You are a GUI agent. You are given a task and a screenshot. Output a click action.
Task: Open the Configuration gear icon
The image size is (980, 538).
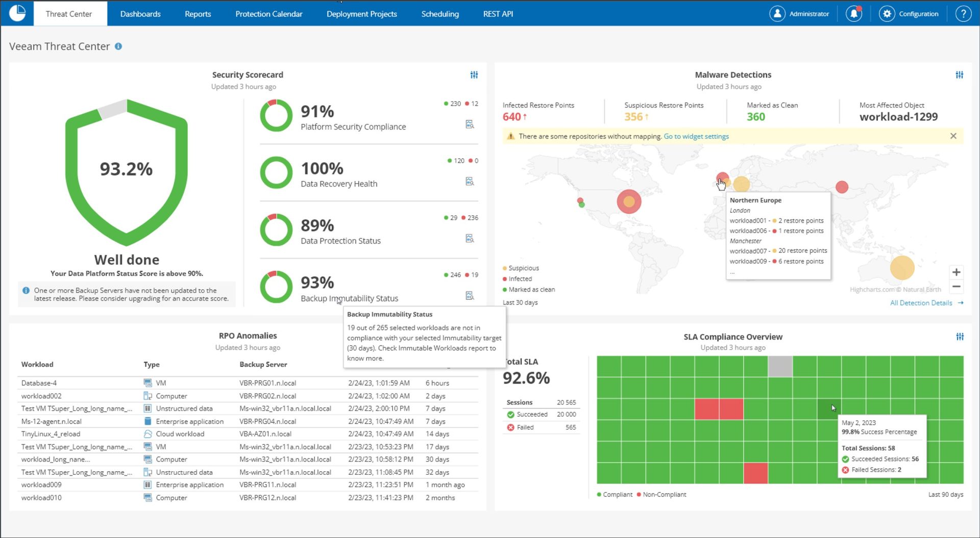(886, 13)
